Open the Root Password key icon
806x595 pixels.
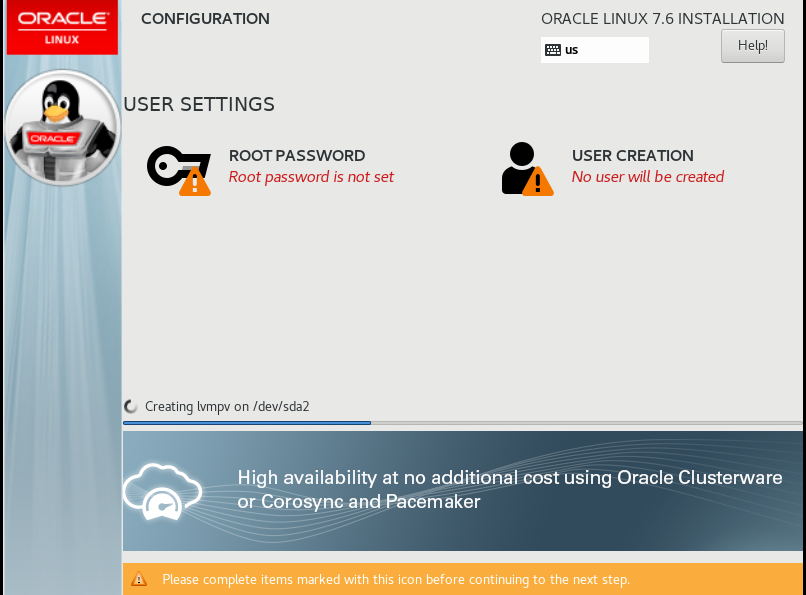click(x=179, y=171)
